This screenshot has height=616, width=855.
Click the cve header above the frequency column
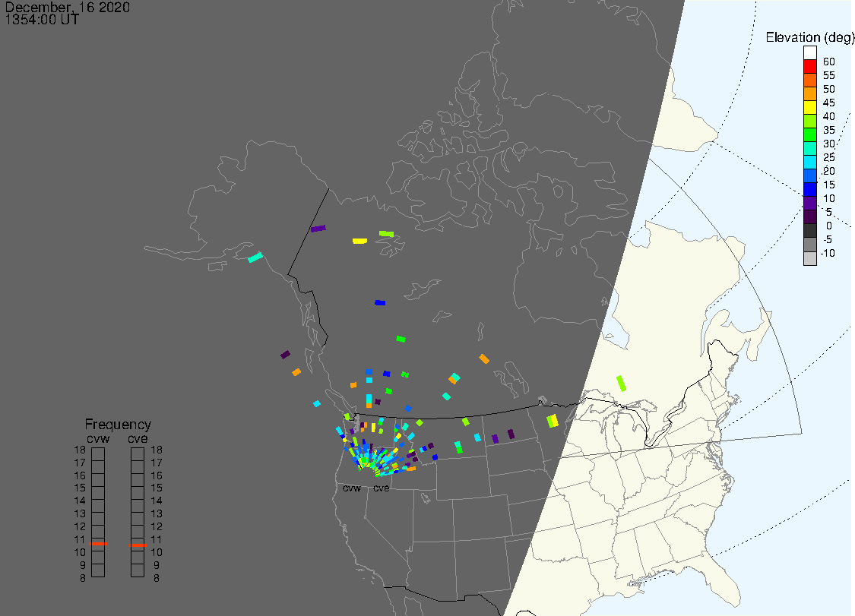(x=138, y=439)
